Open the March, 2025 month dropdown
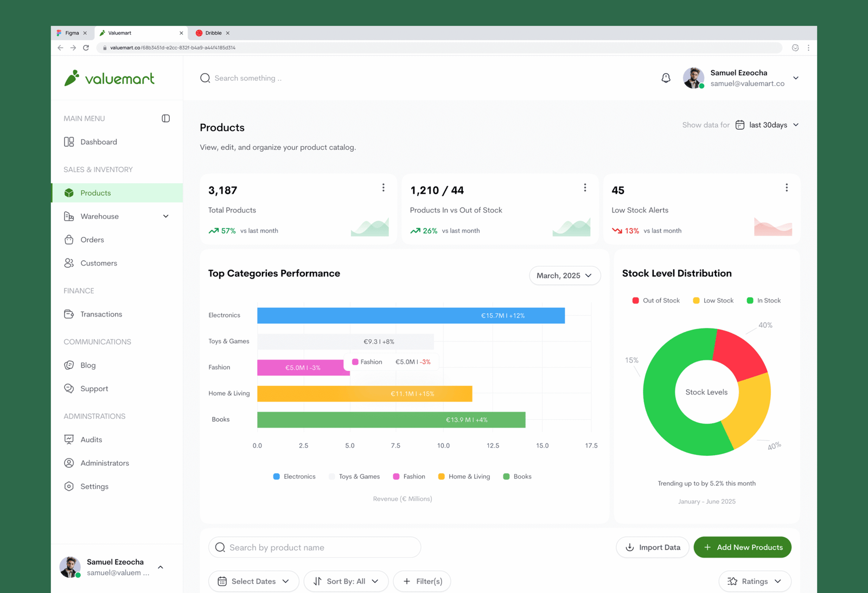 click(x=564, y=275)
